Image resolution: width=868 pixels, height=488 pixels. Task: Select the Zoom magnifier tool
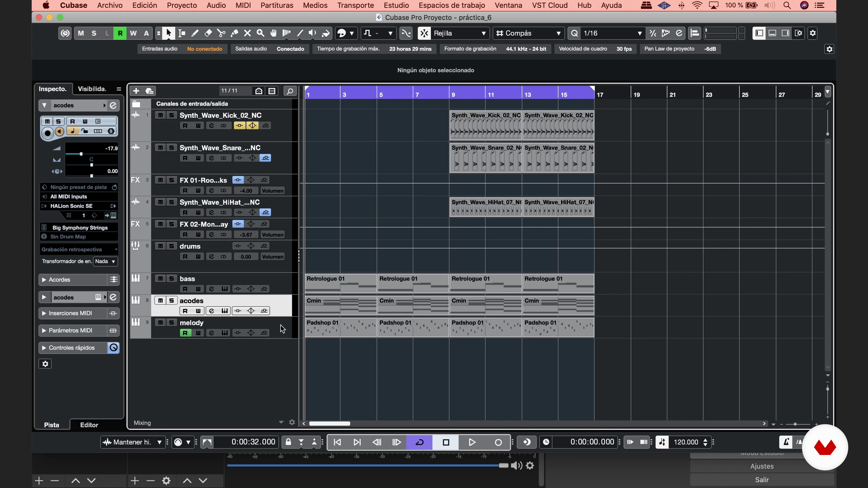(x=260, y=33)
